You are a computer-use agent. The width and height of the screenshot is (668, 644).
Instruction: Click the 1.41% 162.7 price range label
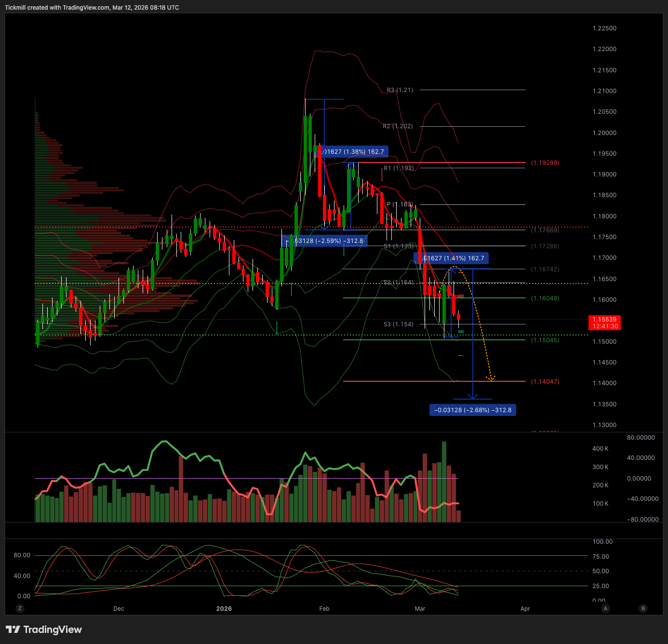pos(451,258)
